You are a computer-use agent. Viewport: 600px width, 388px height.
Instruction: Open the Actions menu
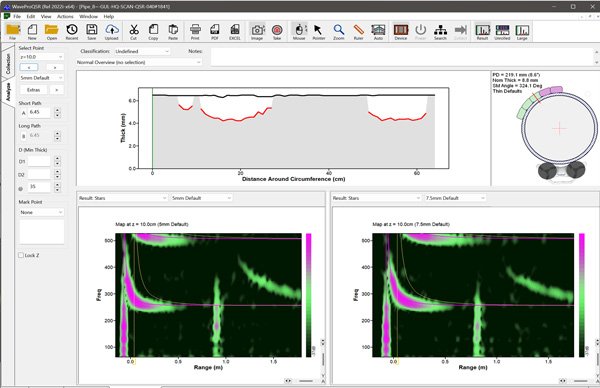tap(65, 16)
